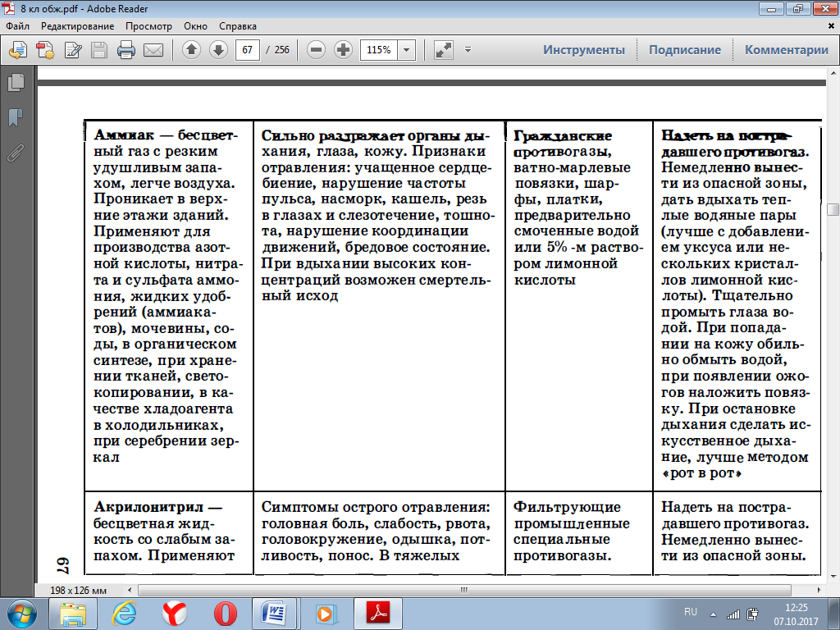Open the Page Thumbnails side panel

[x=14, y=82]
